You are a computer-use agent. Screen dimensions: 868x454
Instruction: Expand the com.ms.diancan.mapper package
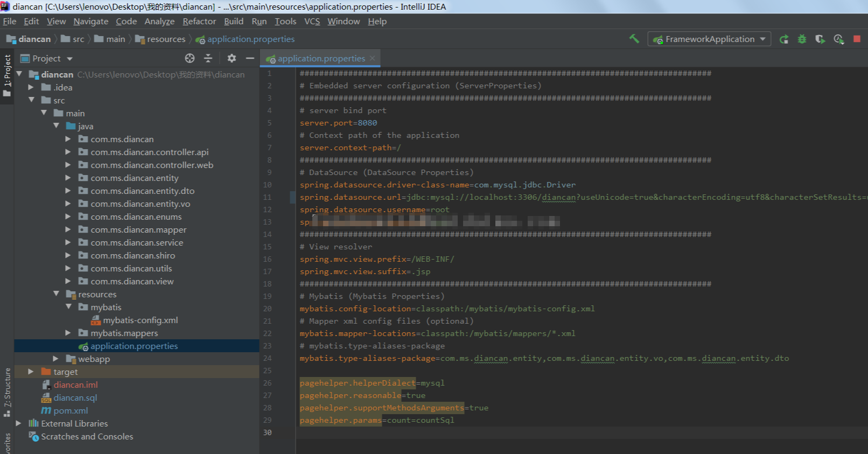(x=68, y=229)
